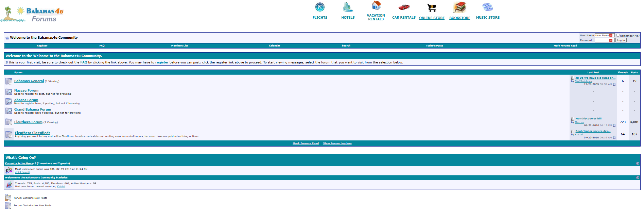Click the Bahamas4u Forums logo
The width and height of the screenshot is (644, 212).
[32, 14]
